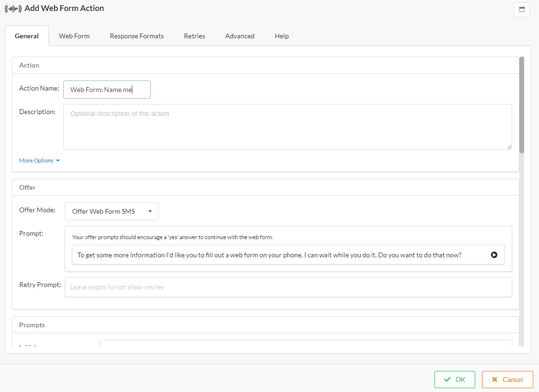Image resolution: width=539 pixels, height=392 pixels.
Task: Click the window maximize icon at top right
Action: click(x=522, y=10)
